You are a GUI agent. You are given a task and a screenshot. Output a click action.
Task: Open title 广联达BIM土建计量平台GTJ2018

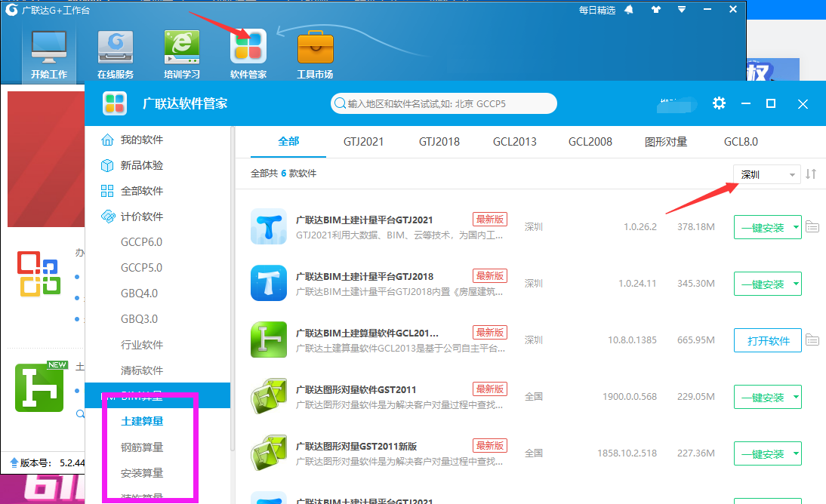[365, 276]
